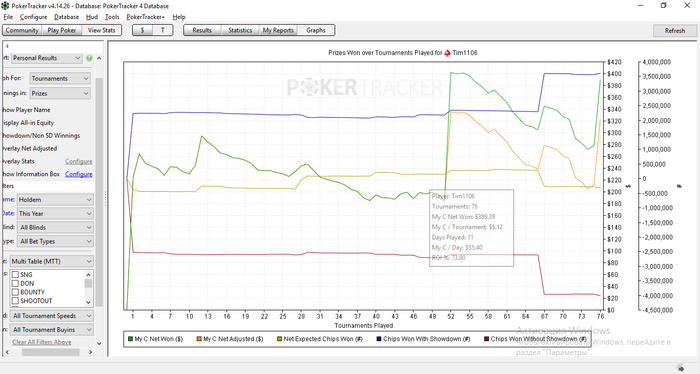The height and width of the screenshot is (374, 700).
Task: Open the Tools menu
Action: click(112, 17)
